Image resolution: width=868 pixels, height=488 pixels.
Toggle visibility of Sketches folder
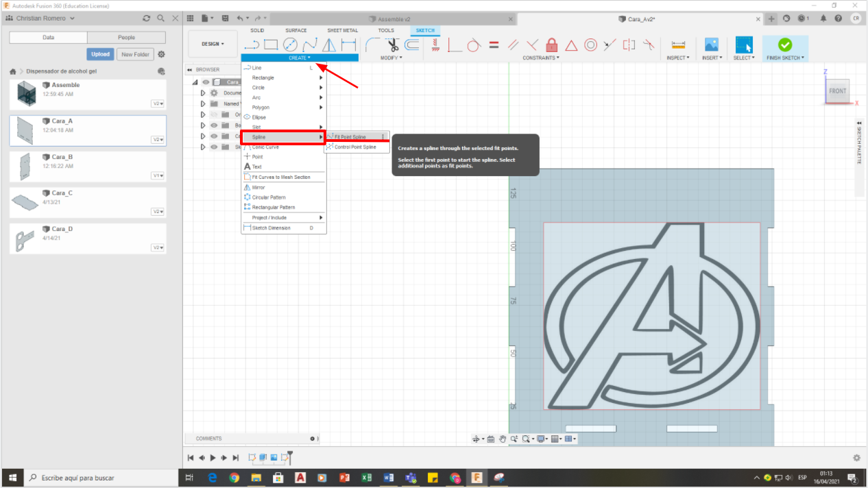coord(214,147)
